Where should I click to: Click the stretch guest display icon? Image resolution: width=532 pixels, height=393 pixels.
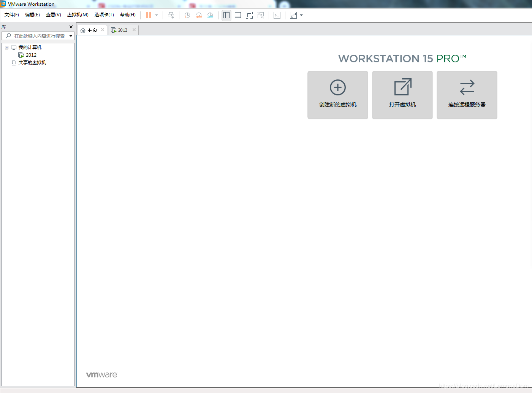coord(293,15)
